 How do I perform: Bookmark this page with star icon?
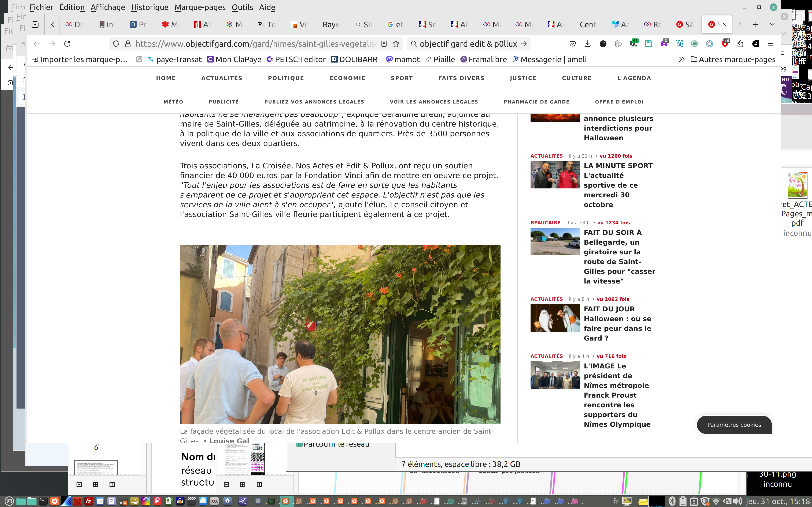(x=396, y=44)
